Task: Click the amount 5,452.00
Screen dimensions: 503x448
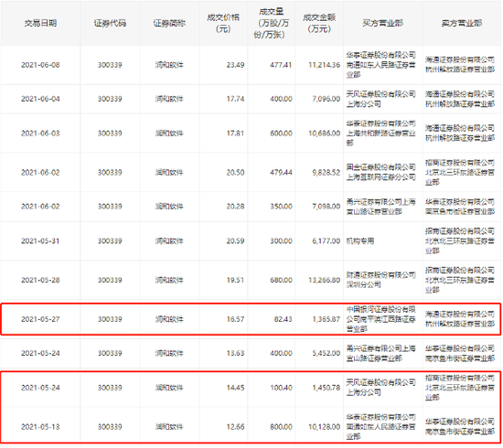Action: pyautogui.click(x=326, y=354)
